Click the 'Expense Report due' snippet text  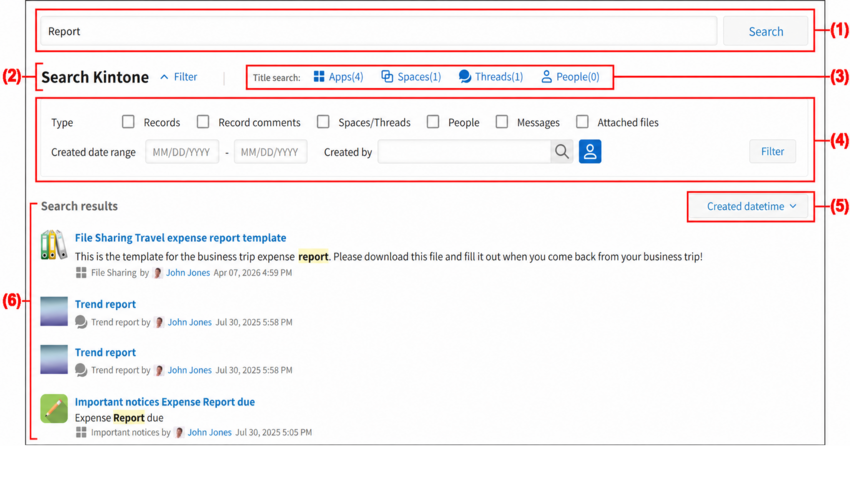[119, 418]
